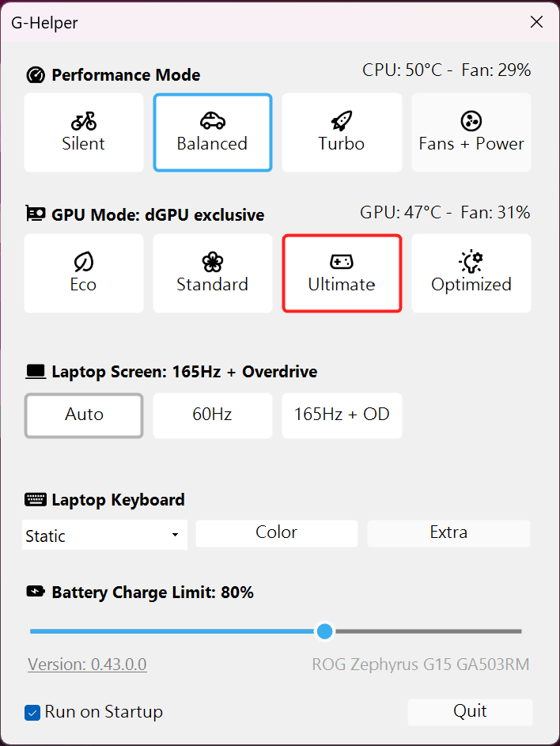Set screen refresh to Auto
Image resolution: width=560 pixels, height=746 pixels.
(x=84, y=415)
